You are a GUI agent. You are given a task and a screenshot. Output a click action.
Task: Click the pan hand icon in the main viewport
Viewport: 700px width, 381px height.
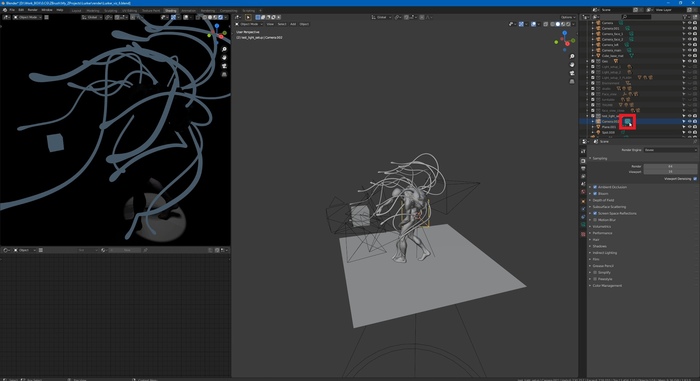pyautogui.click(x=572, y=65)
